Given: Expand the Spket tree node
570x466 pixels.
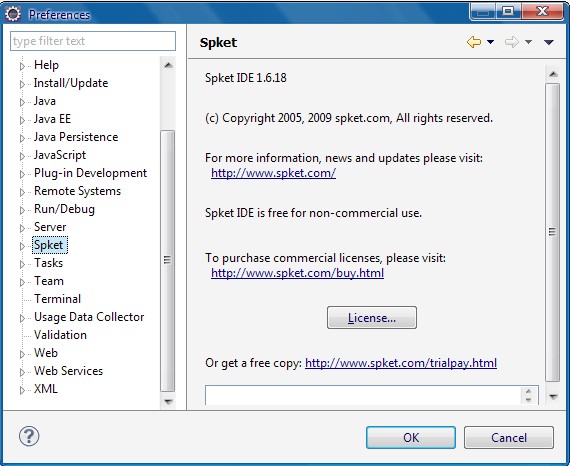Looking at the screenshot, I should pyautogui.click(x=22, y=246).
